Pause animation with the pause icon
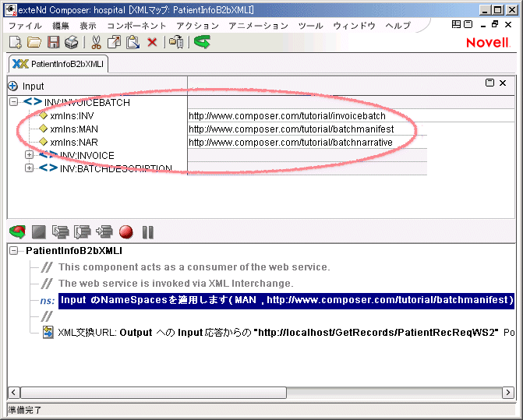This screenshot has width=523, height=420. click(x=148, y=232)
